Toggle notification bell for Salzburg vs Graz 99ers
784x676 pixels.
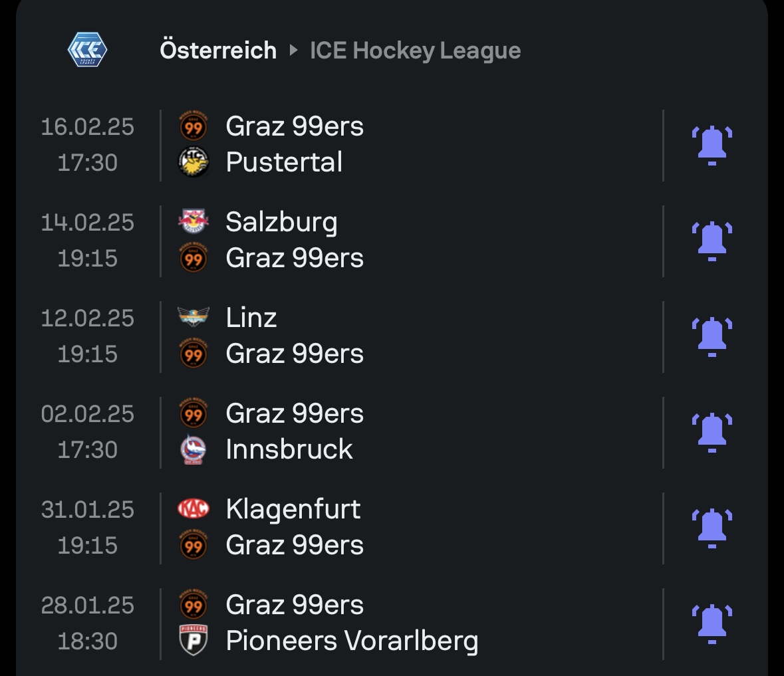pos(712,241)
